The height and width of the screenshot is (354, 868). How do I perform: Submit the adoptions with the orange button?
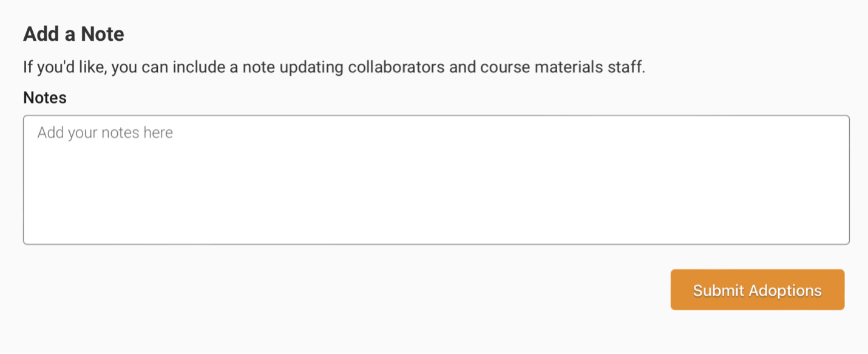pyautogui.click(x=757, y=290)
